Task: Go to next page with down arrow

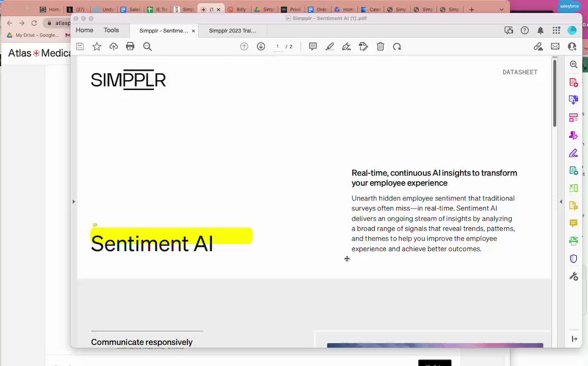Action: click(x=261, y=47)
